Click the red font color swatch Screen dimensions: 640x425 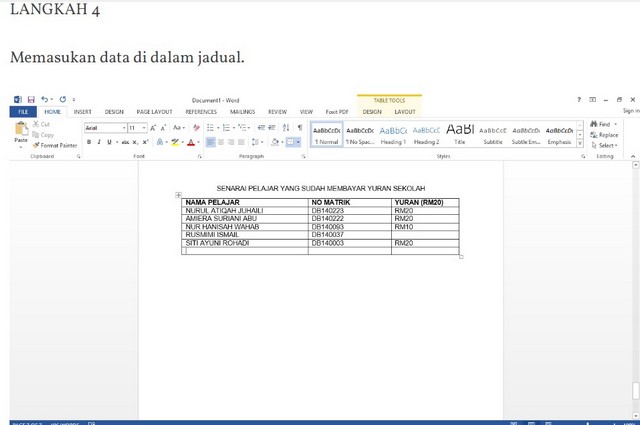pos(191,143)
